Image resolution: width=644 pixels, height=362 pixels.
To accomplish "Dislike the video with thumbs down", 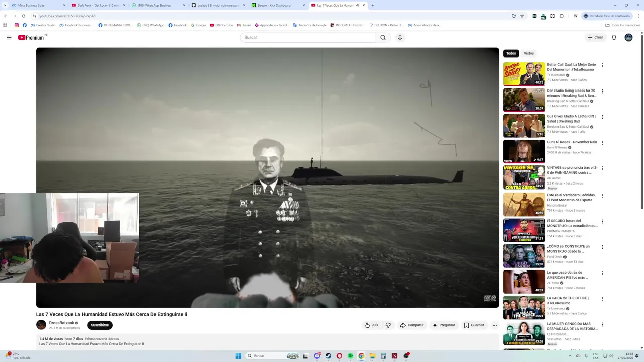I will (x=388, y=325).
